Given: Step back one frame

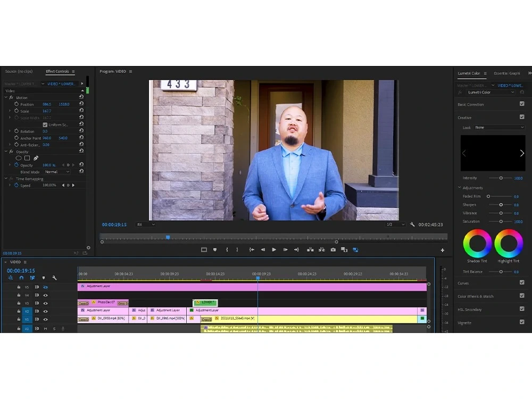Looking at the screenshot, I should [x=263, y=250].
